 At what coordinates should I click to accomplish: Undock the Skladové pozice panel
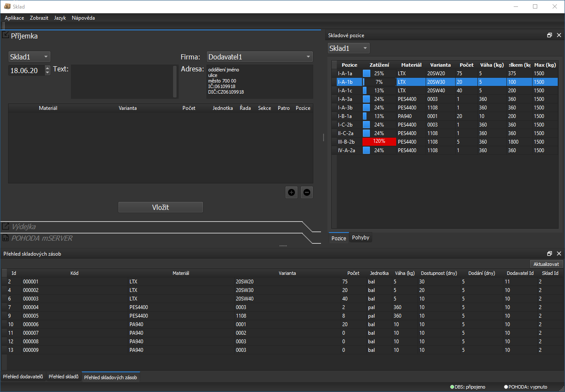[549, 35]
